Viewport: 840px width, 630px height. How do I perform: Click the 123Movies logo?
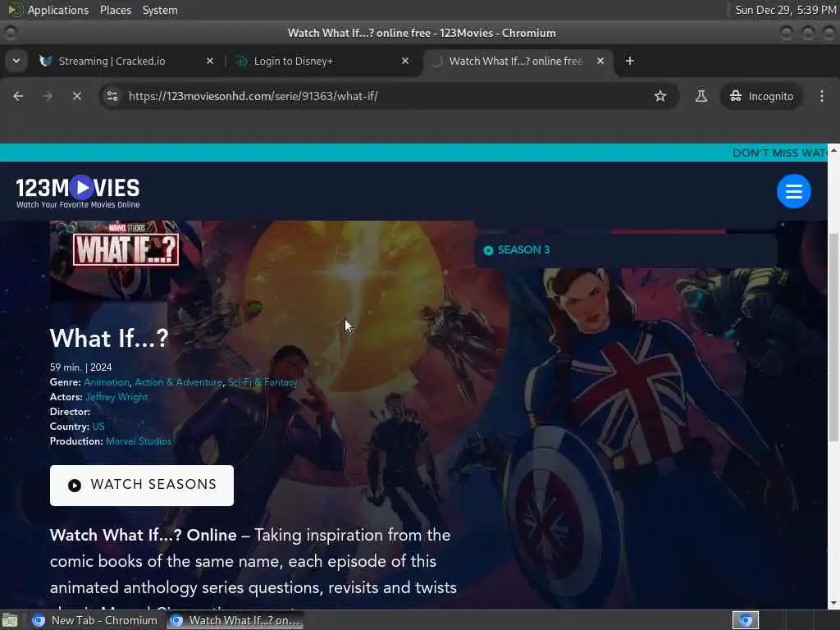78,192
